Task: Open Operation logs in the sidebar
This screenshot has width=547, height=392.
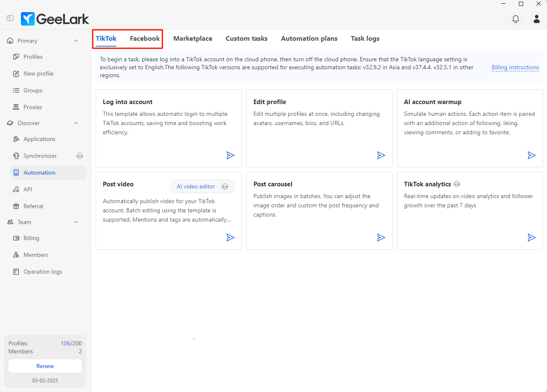Action: click(x=48, y=272)
